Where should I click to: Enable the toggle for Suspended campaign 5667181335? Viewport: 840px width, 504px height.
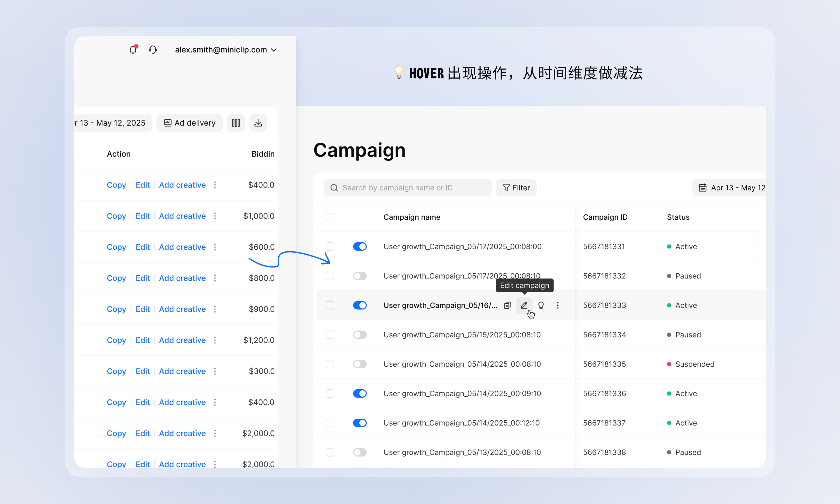360,364
